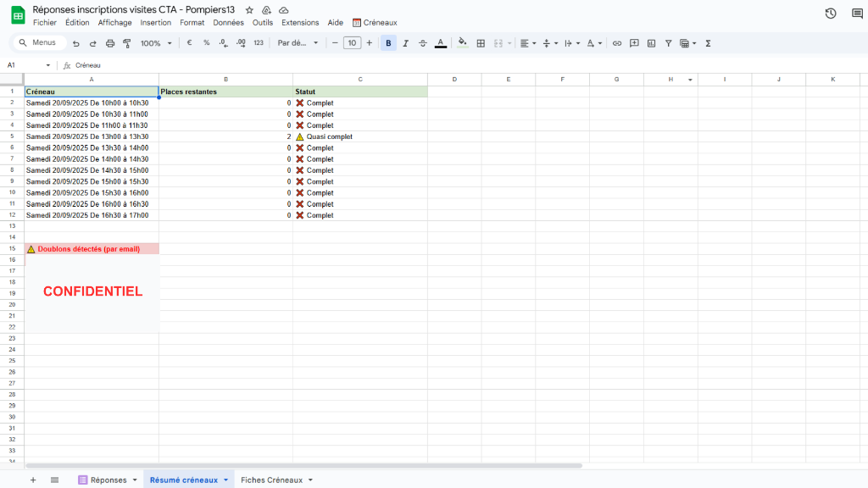Apply euro currency format
The width and height of the screenshot is (868, 488).
click(x=189, y=42)
